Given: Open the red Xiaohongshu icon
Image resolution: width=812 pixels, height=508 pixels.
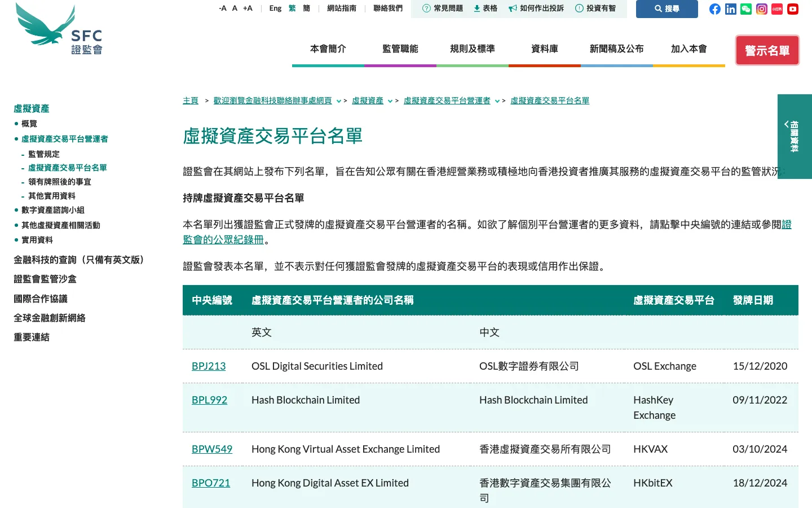Looking at the screenshot, I should click(777, 9).
